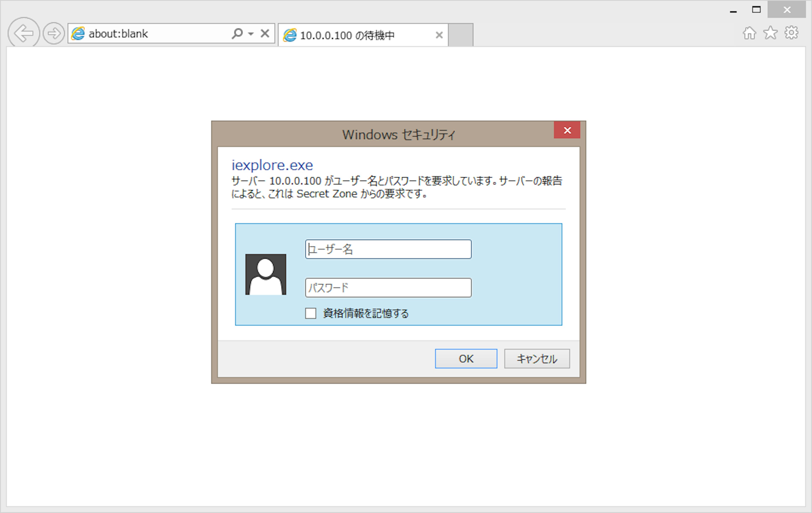Click the Stop loading X in address bar
812x513 pixels.
(x=265, y=33)
